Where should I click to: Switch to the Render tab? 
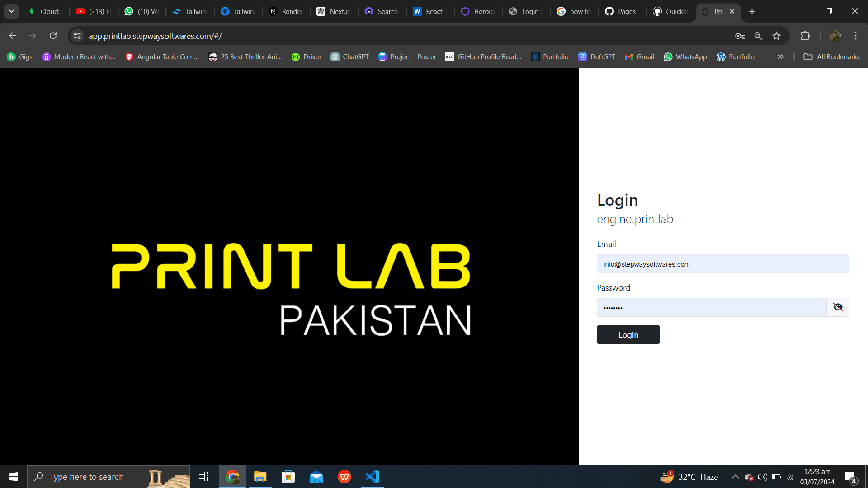287,11
